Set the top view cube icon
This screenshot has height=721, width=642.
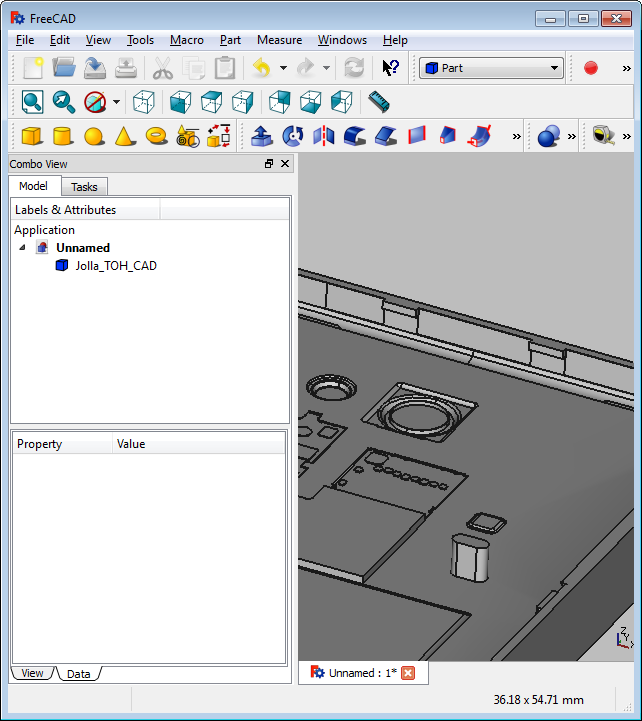[212, 102]
